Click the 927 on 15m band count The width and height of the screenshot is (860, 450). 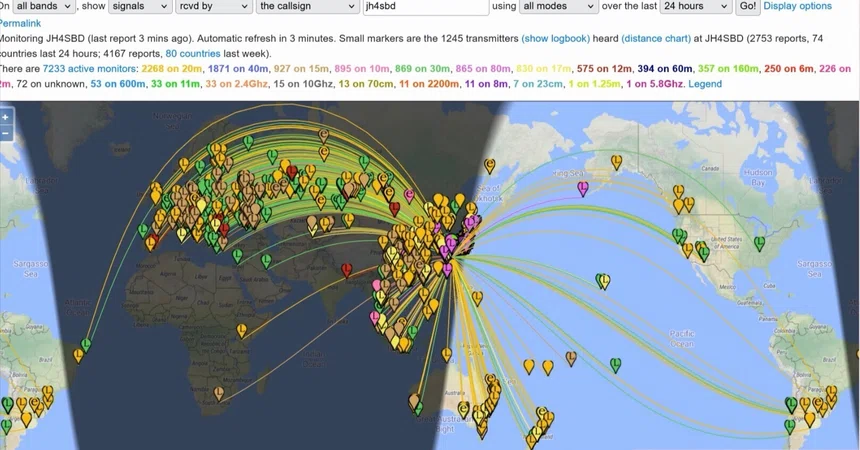click(301, 69)
